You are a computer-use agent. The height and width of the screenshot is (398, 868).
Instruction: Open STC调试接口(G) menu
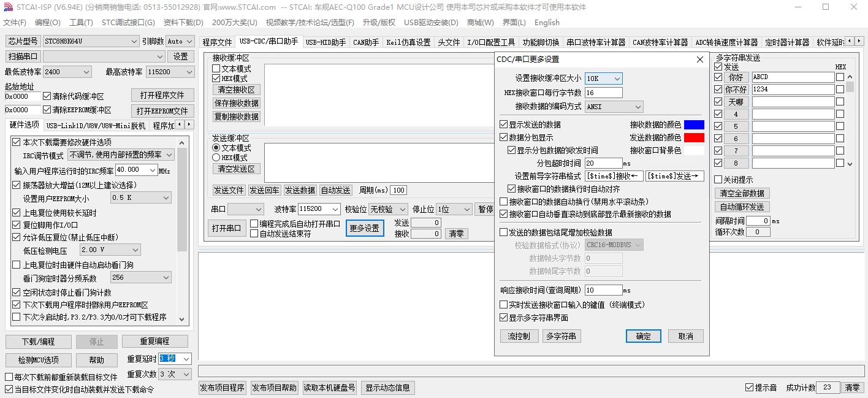(128, 23)
